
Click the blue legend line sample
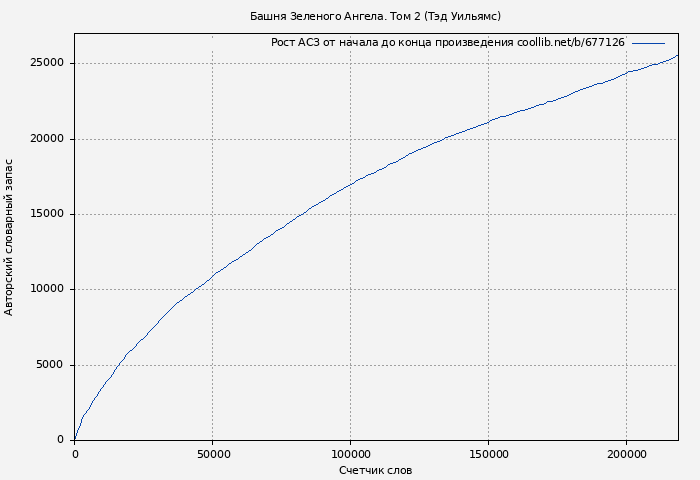pyautogui.click(x=648, y=43)
